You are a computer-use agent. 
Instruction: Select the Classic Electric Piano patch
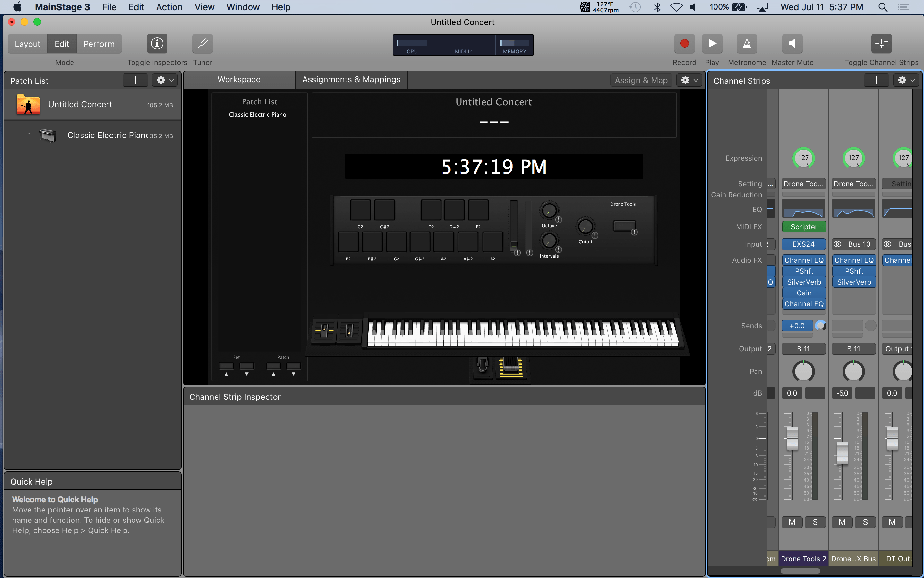tap(93, 135)
